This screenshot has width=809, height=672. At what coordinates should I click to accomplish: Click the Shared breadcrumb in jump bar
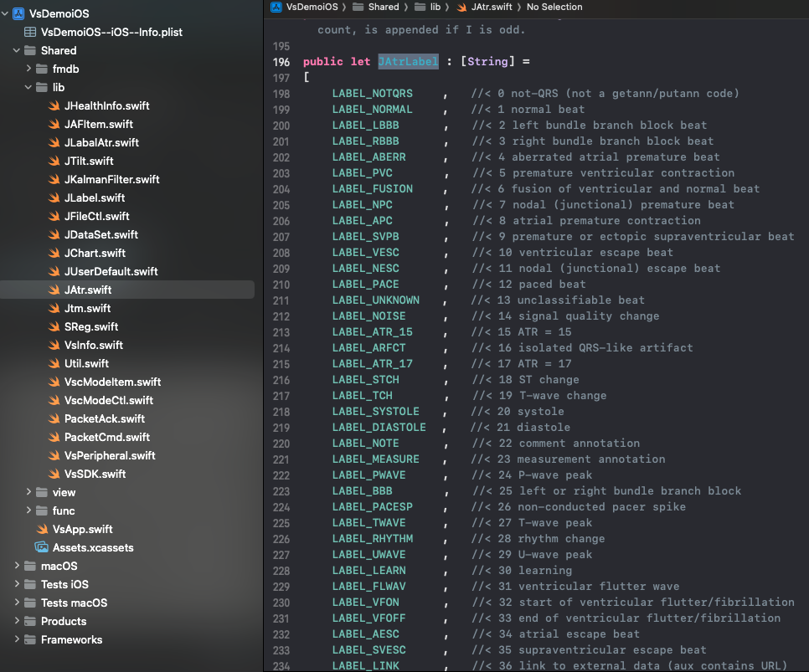383,7
